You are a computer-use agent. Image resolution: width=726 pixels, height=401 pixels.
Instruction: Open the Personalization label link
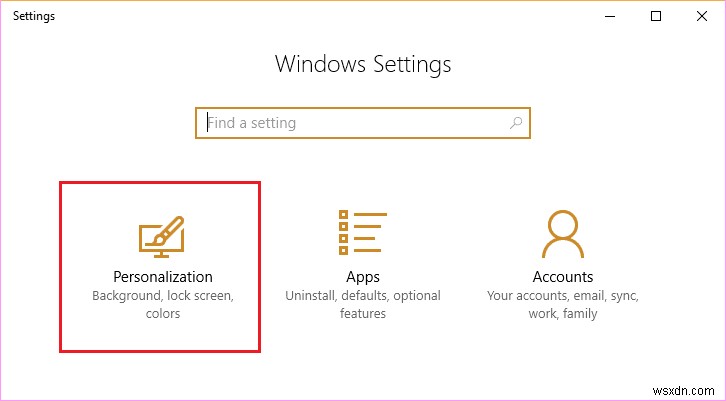point(162,277)
